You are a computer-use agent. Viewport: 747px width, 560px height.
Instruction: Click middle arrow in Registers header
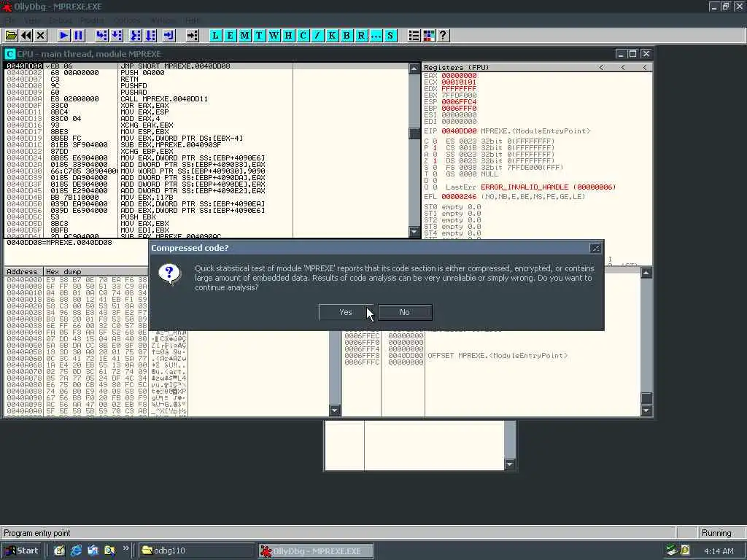pyautogui.click(x=623, y=68)
